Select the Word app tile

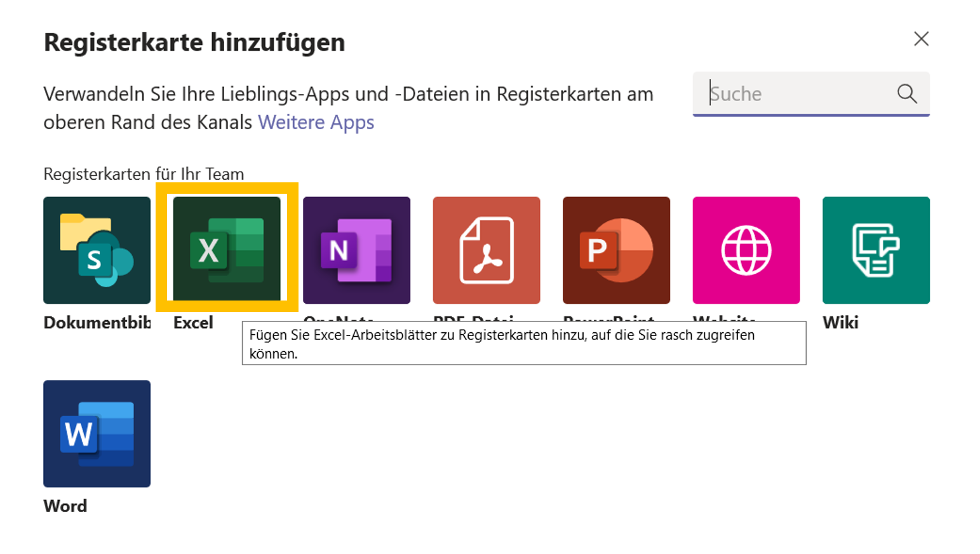(x=97, y=434)
